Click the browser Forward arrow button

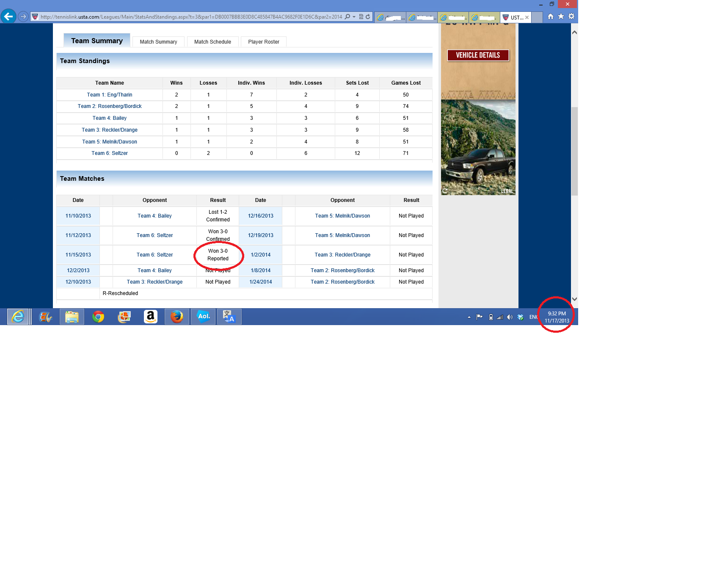point(23,17)
